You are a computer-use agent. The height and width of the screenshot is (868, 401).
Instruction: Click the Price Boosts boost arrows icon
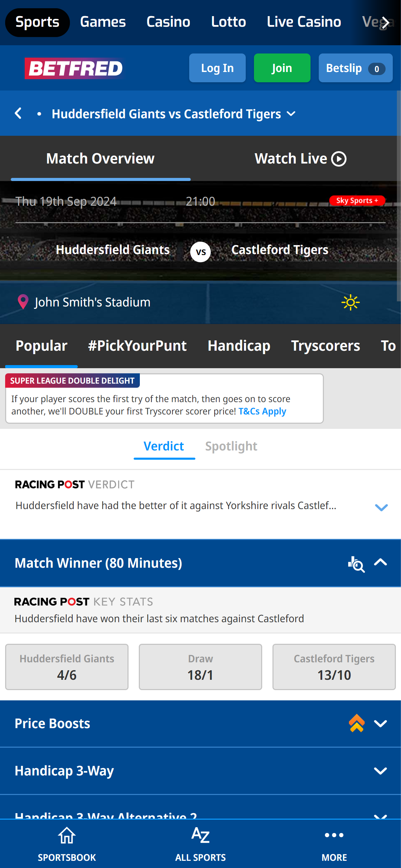tap(357, 723)
